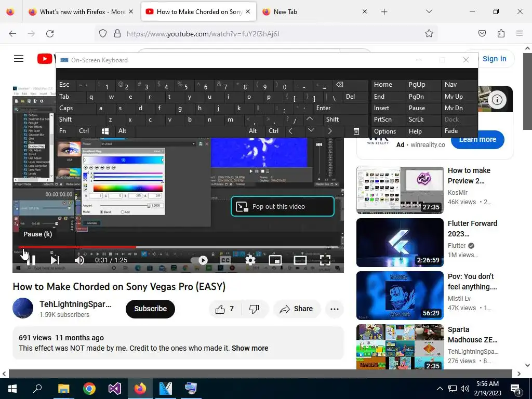Show hidden system tray icons
Viewport: 532px width, 399px height.
tap(440, 389)
